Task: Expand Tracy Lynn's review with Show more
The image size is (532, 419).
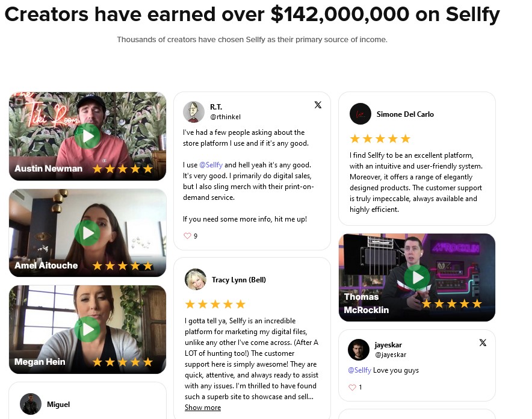Action: coord(203,408)
